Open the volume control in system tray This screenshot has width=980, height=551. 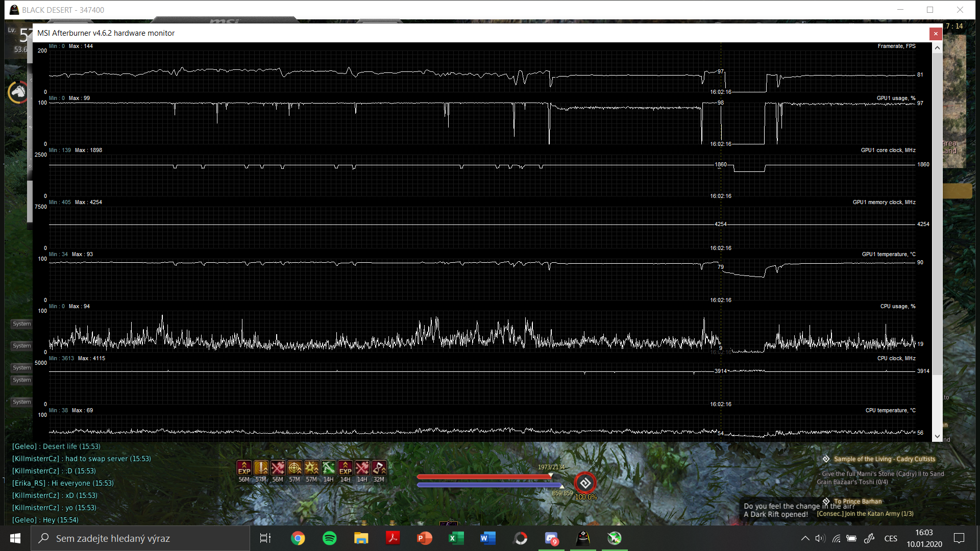coord(820,538)
